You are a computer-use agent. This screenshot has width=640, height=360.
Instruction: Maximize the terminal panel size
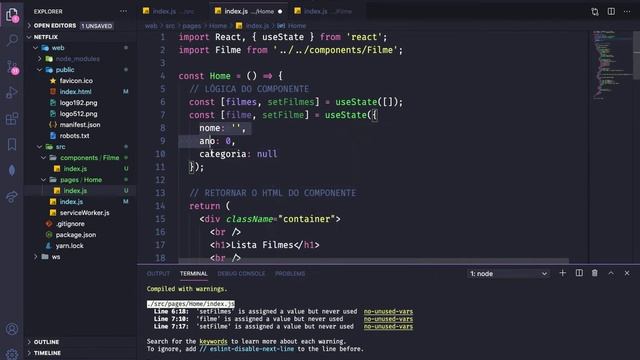pos(611,273)
